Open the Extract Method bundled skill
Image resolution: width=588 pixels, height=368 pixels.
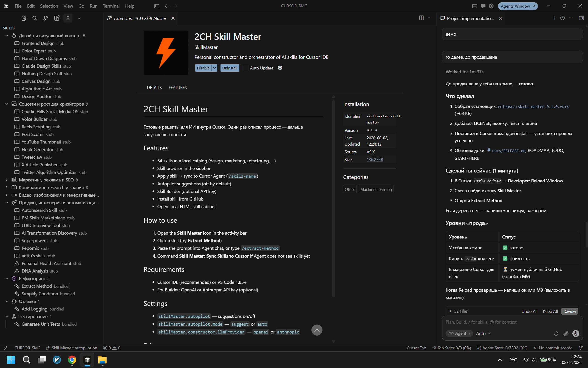(x=45, y=286)
